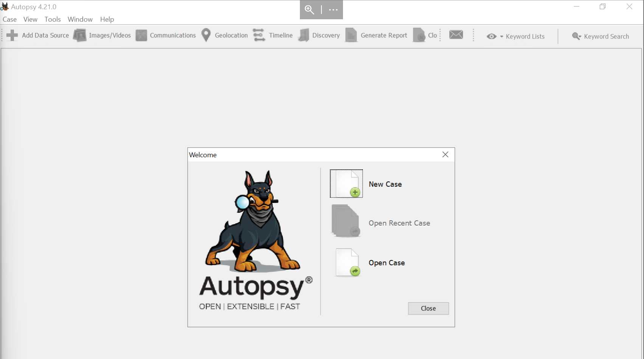The width and height of the screenshot is (644, 359).
Task: Click the Add Data Source label
Action: click(x=45, y=35)
